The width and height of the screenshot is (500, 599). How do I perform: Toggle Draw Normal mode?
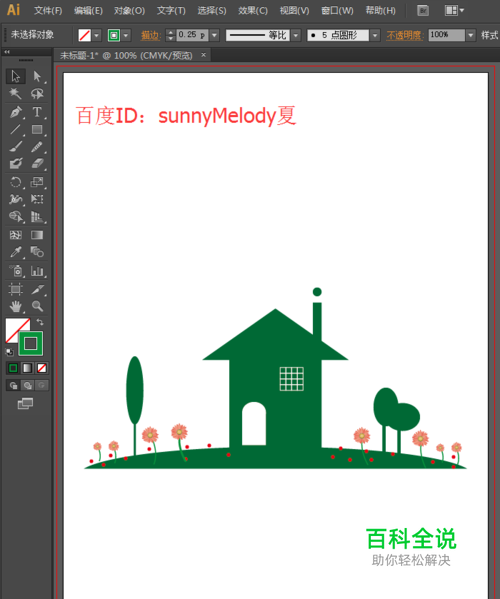tap(13, 385)
